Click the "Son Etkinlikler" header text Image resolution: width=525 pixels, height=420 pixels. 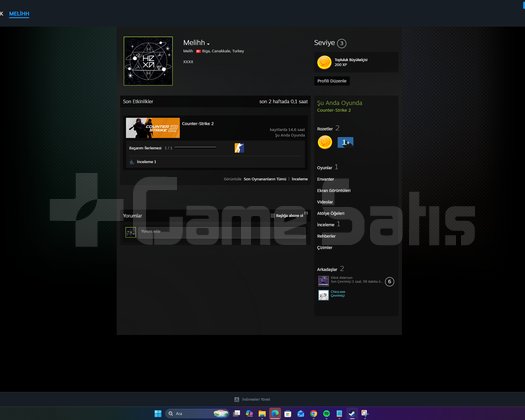coord(138,101)
